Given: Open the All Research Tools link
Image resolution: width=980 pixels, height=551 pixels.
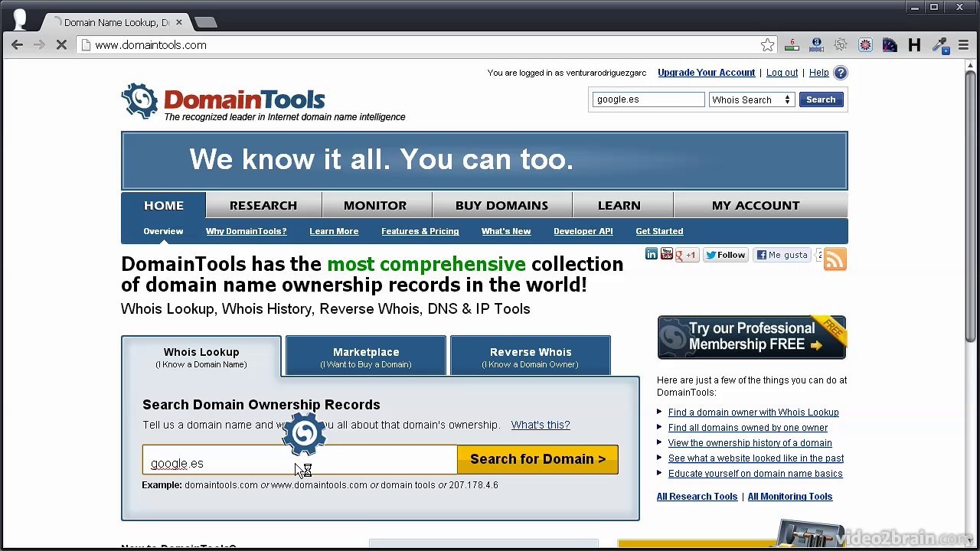Looking at the screenshot, I should [697, 497].
